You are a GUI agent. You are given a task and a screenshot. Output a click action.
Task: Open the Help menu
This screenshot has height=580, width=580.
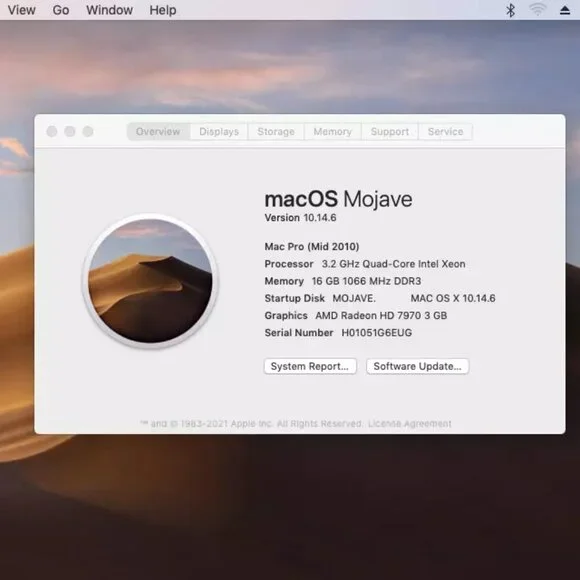pyautogui.click(x=163, y=10)
